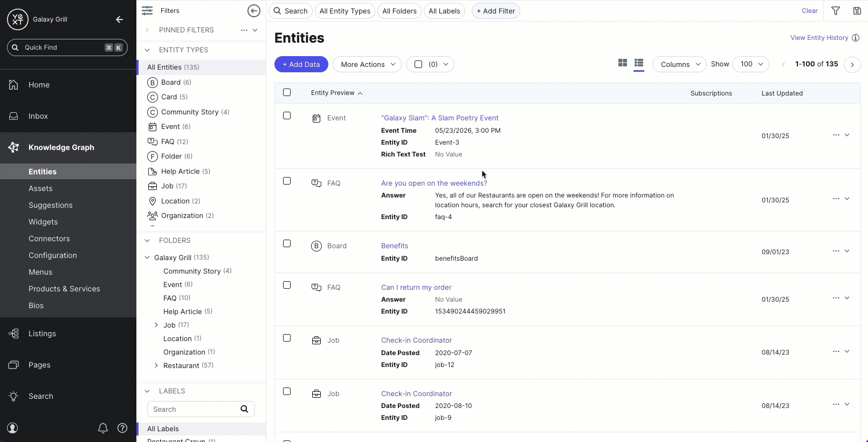Open Listings in the sidebar
The width and height of the screenshot is (868, 442).
[42, 334]
